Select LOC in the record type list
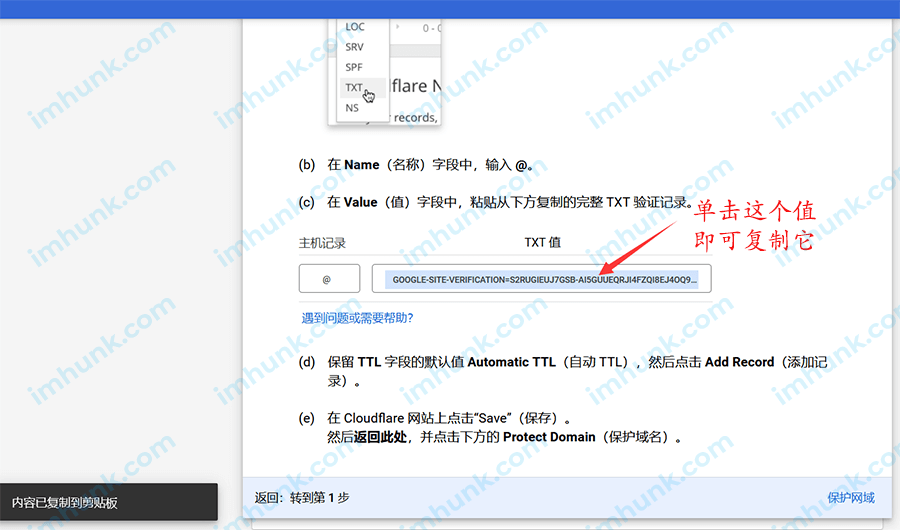 coord(355,27)
